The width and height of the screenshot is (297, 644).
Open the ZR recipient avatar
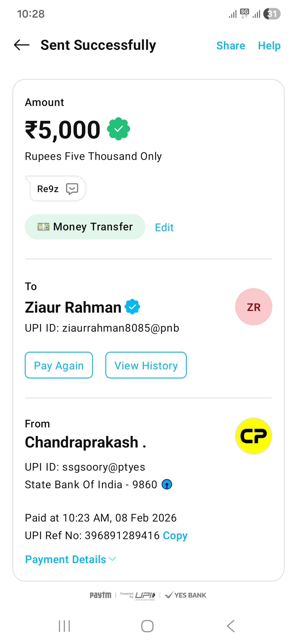click(x=254, y=307)
